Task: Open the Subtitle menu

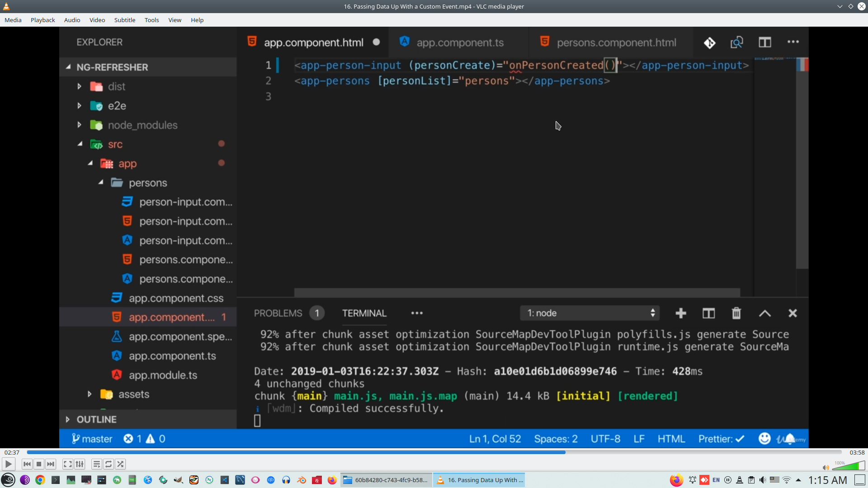Action: [124, 20]
